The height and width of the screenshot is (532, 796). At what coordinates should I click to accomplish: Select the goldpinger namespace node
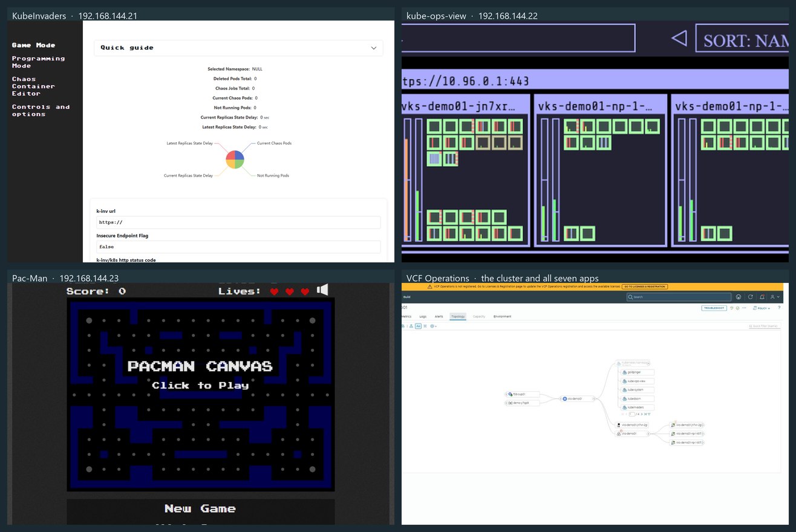coord(638,372)
